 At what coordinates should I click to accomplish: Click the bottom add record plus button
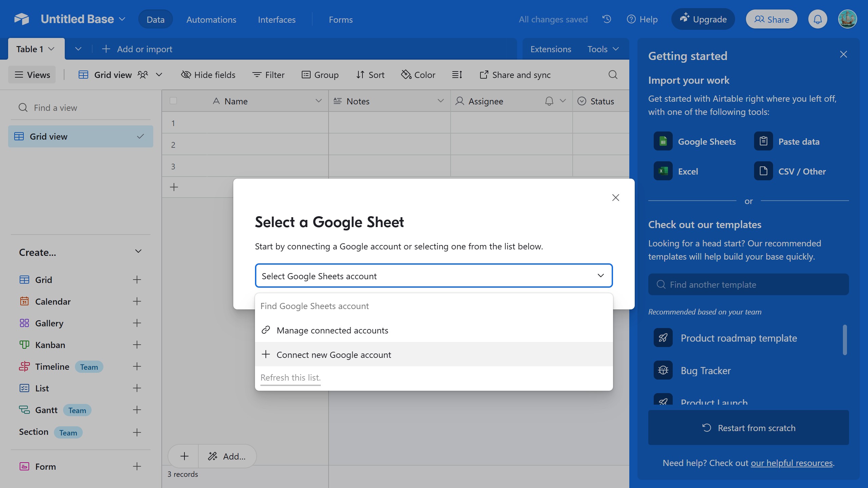(x=184, y=456)
